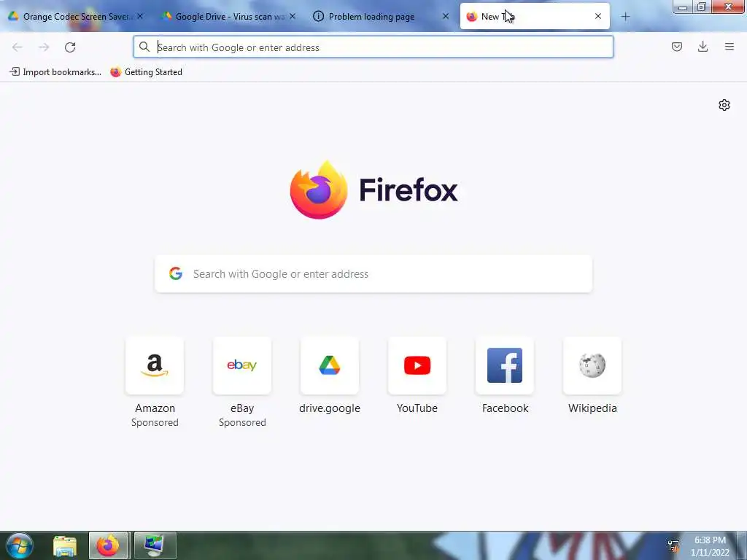Open Windows Explorer from taskbar
The image size is (747, 560).
point(65,546)
